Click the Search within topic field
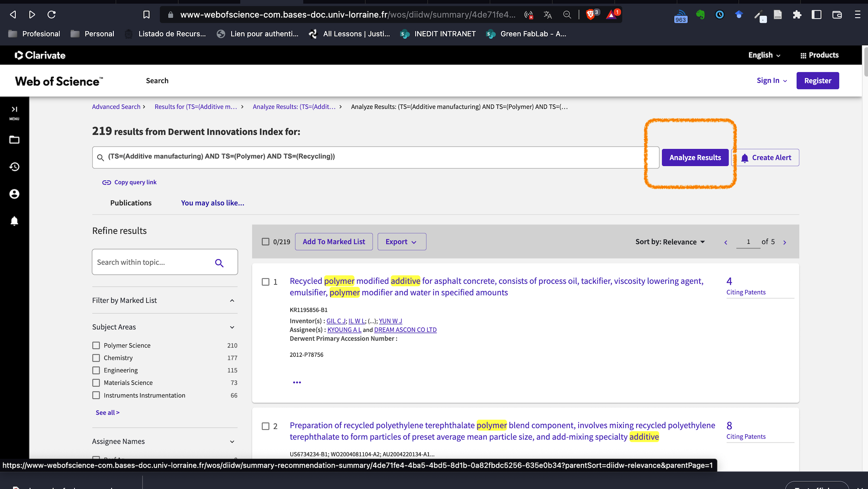Image resolution: width=868 pixels, height=489 pixels. click(x=152, y=262)
